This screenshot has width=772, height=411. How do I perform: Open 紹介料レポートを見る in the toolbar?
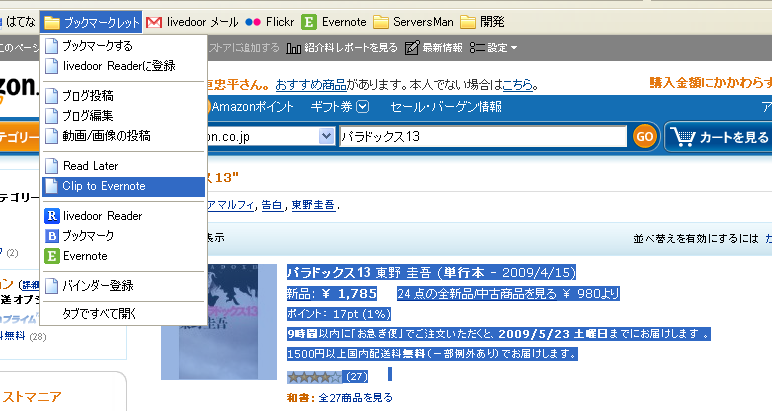[342, 48]
